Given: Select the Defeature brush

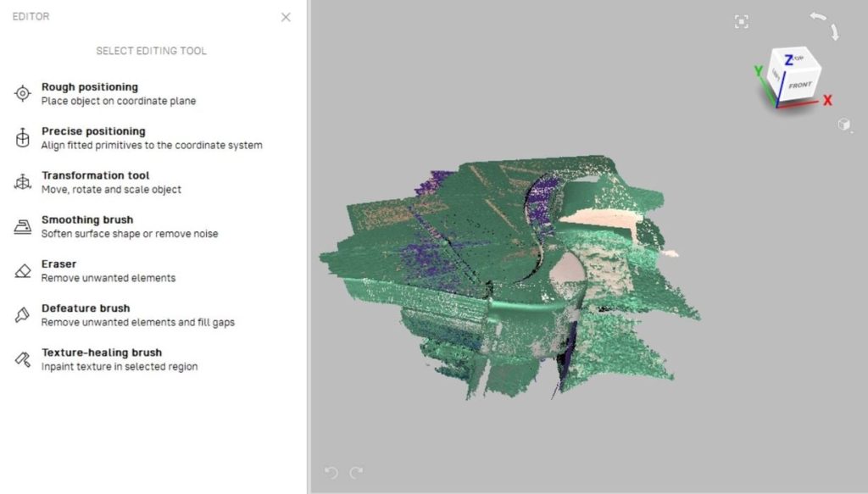Looking at the screenshot, I should click(23, 314).
